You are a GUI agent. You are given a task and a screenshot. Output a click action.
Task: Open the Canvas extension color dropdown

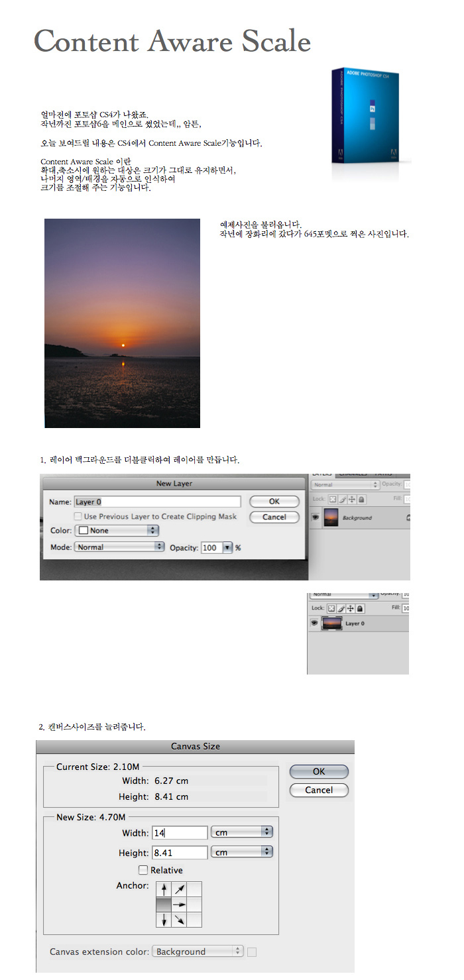[198, 952]
